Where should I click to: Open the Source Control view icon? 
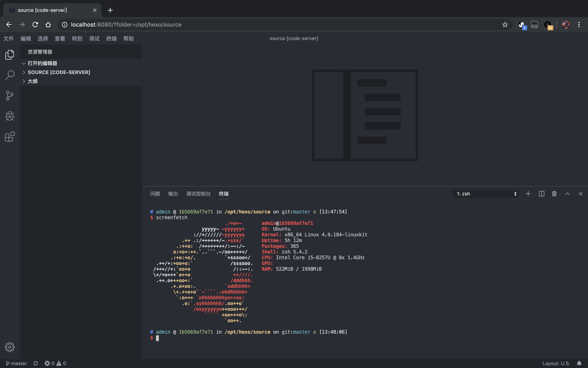pos(10,96)
